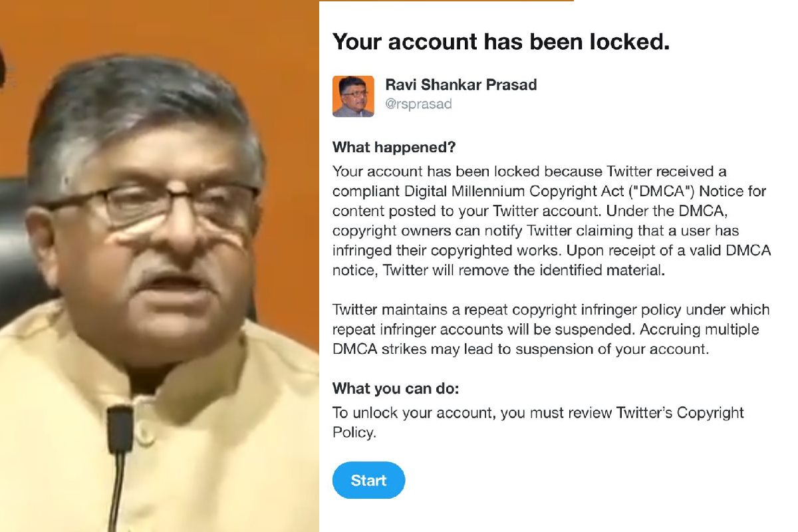Click the blue Start button
This screenshot has height=532, width=798.
coord(368,480)
